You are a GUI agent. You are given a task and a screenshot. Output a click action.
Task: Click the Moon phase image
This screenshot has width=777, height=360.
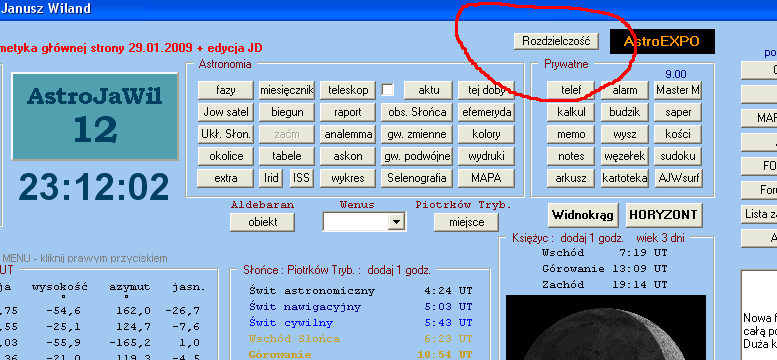pos(606,327)
